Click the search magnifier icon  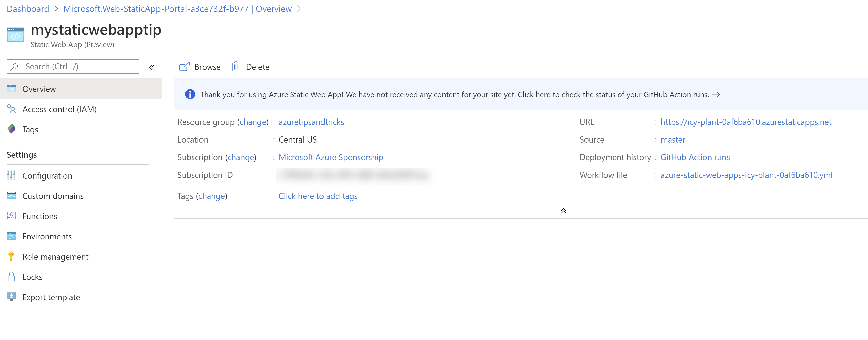14,67
